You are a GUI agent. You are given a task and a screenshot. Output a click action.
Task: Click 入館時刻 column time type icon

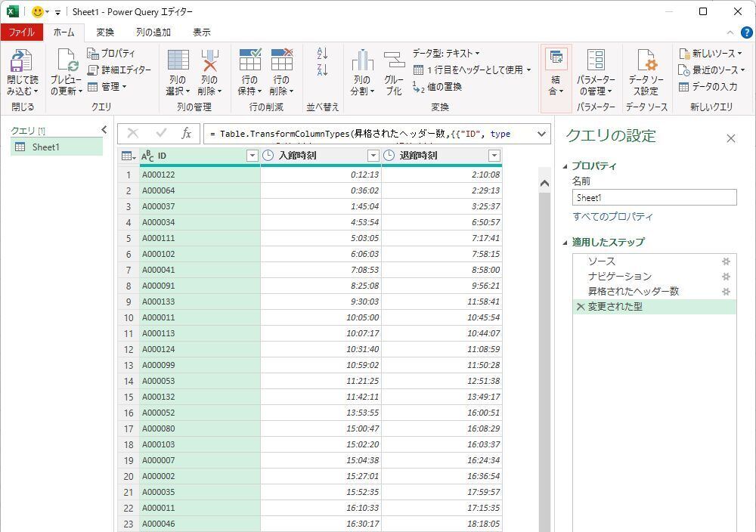(x=268, y=156)
